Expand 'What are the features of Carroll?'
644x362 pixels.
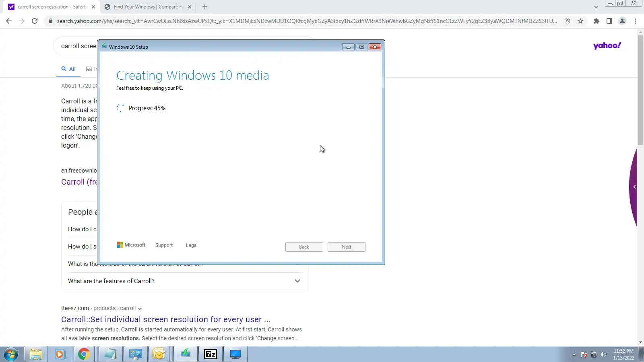185,281
